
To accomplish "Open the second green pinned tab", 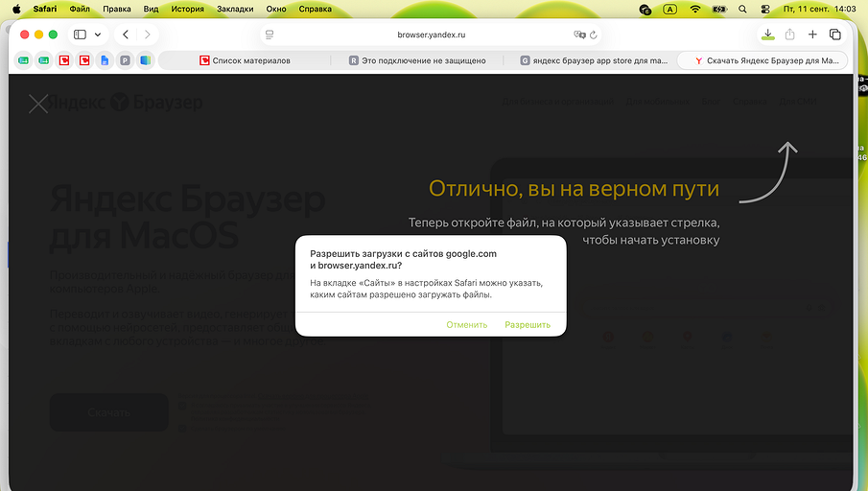I will point(44,60).
